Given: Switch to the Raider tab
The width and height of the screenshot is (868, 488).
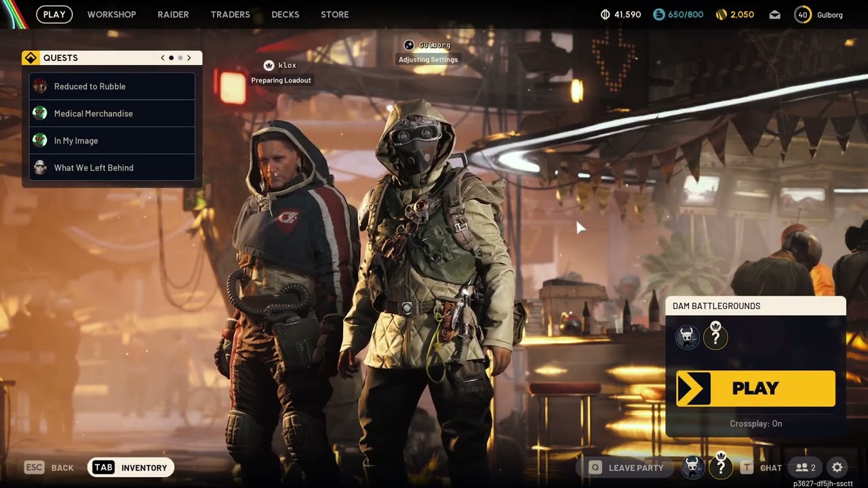Looking at the screenshot, I should (174, 14).
